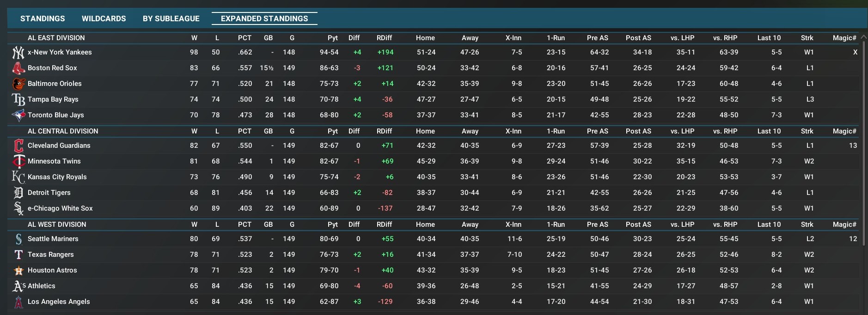Screen dimensions: 868x315
Task: Select the Expanded Standings tab
Action: pyautogui.click(x=264, y=18)
